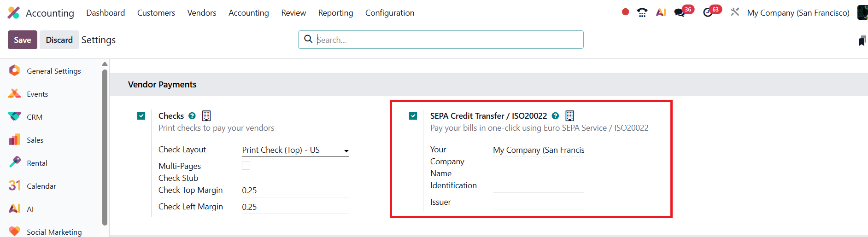
Task: Disable the Checks checkbox
Action: 141,116
